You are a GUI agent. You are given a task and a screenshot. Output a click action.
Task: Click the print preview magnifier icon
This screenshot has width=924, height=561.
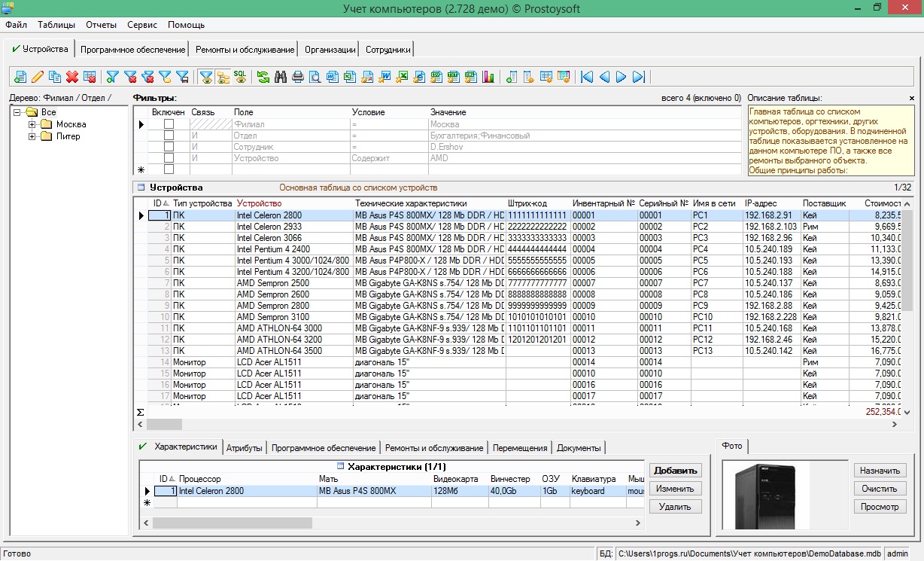[x=315, y=76]
